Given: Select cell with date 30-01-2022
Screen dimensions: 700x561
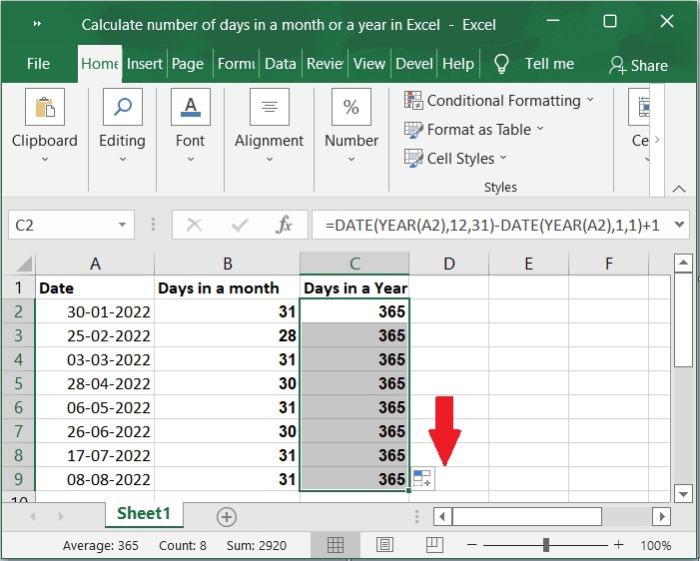Looking at the screenshot, I should pyautogui.click(x=95, y=311).
